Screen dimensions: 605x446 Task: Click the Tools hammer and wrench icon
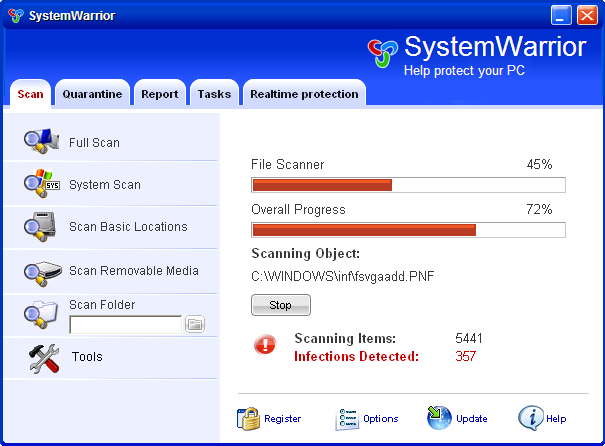(x=44, y=358)
